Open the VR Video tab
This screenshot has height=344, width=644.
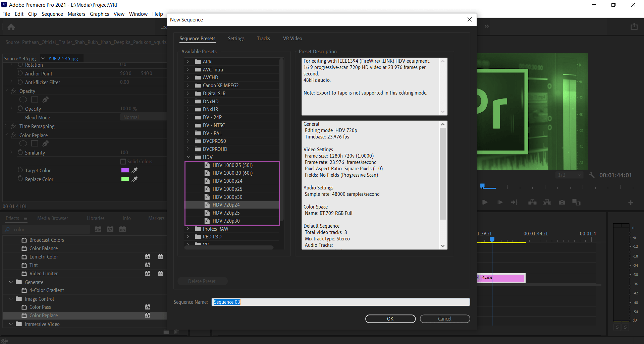[292, 39]
